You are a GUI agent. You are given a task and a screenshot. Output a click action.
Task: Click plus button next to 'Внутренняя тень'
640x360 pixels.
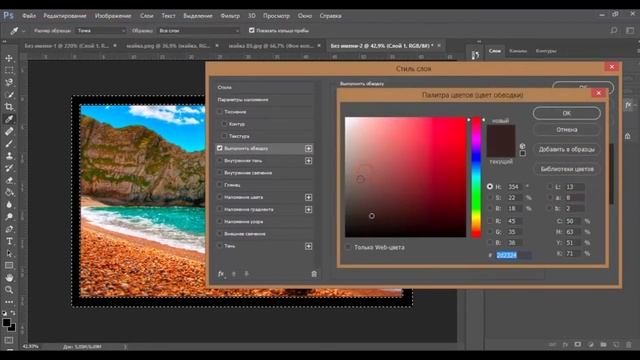[309, 161]
